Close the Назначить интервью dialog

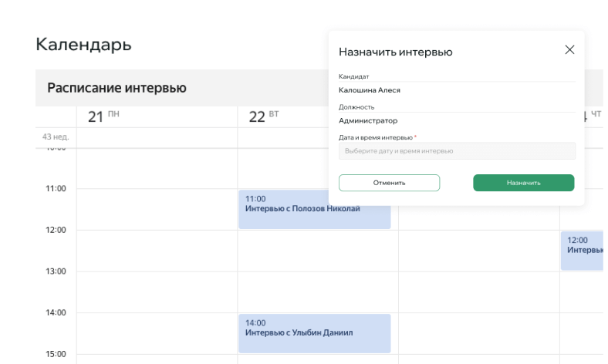click(x=569, y=50)
